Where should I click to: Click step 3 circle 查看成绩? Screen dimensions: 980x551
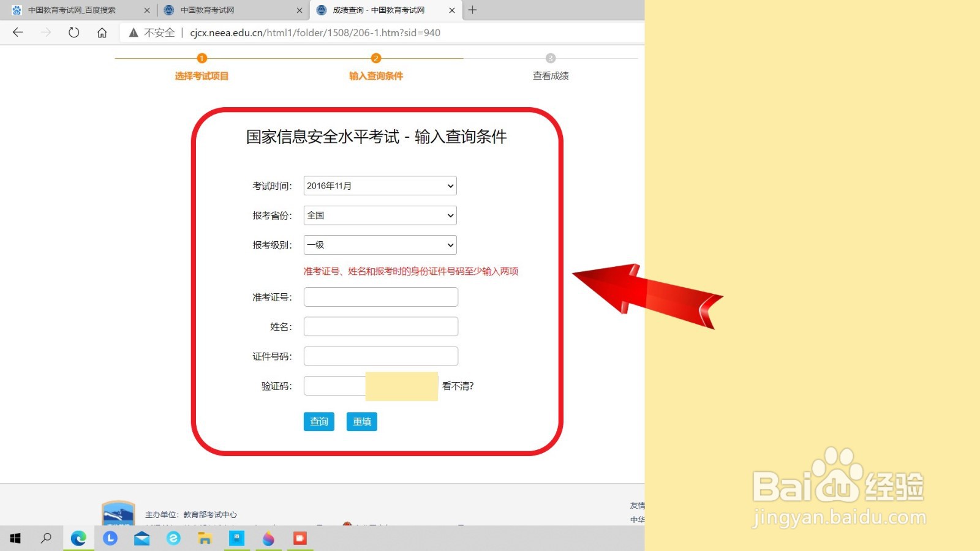pos(550,58)
